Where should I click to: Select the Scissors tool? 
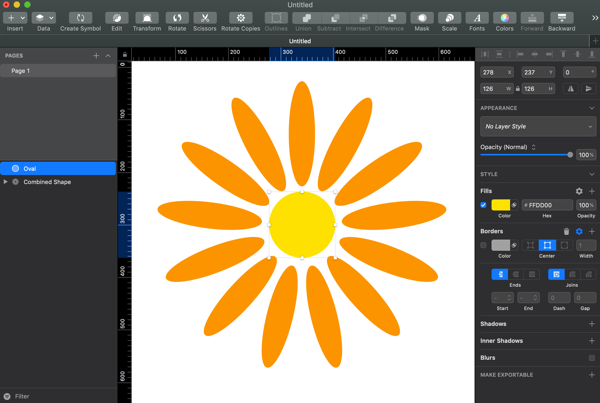click(204, 18)
